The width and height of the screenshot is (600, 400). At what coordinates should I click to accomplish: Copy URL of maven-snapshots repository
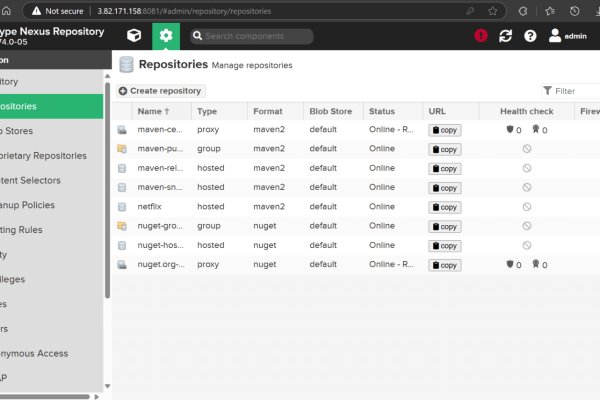445,188
